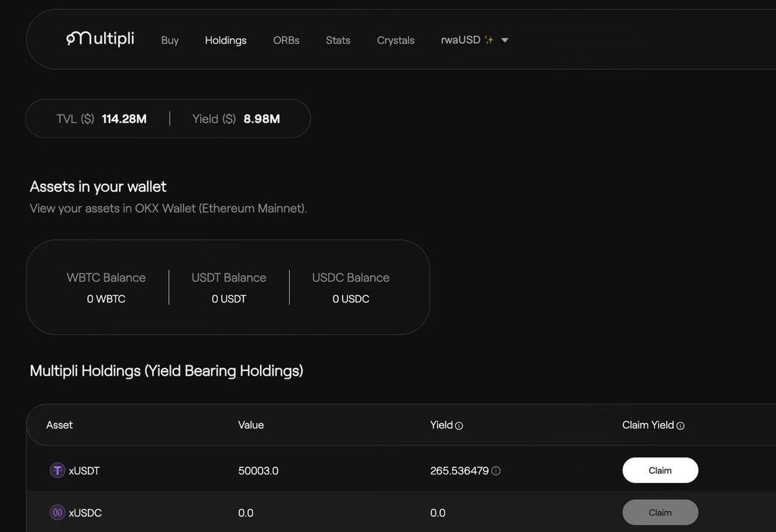Click the xUSDC value 0.0
The height and width of the screenshot is (532, 776).
(246, 513)
